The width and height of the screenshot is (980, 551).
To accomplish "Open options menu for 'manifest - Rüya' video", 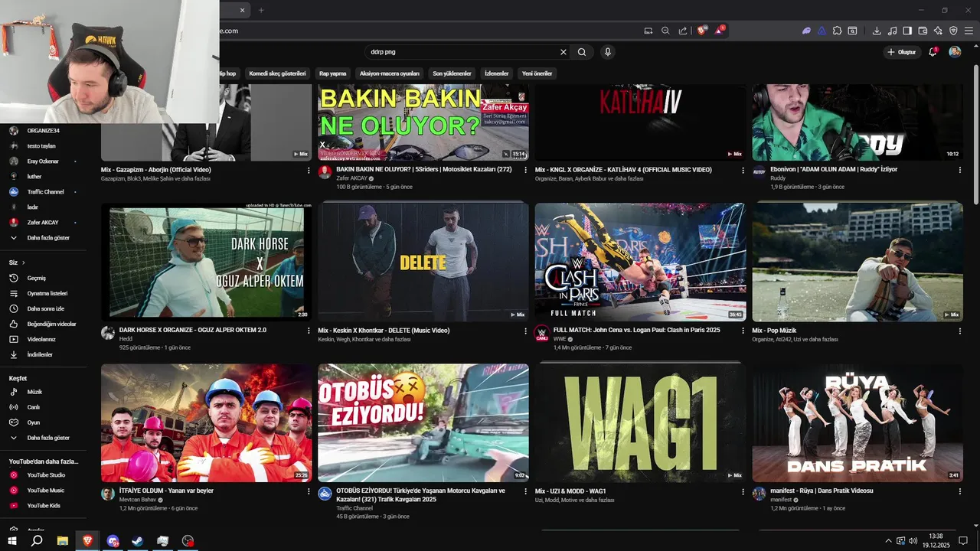I will [x=960, y=491].
